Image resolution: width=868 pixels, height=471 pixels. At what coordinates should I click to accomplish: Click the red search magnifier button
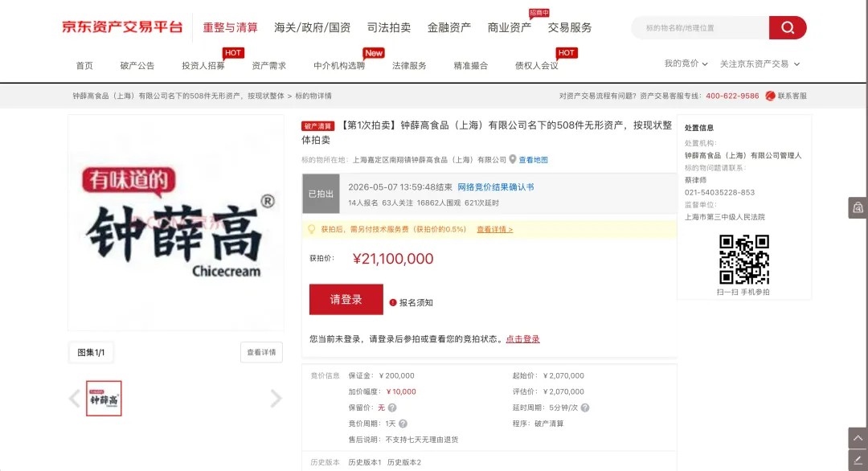coord(787,27)
